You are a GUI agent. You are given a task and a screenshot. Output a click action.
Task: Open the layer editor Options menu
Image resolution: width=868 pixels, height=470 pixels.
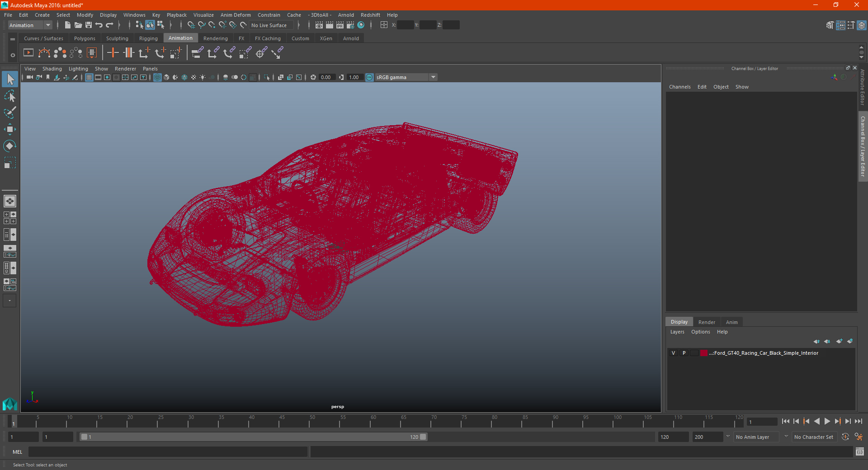700,332
